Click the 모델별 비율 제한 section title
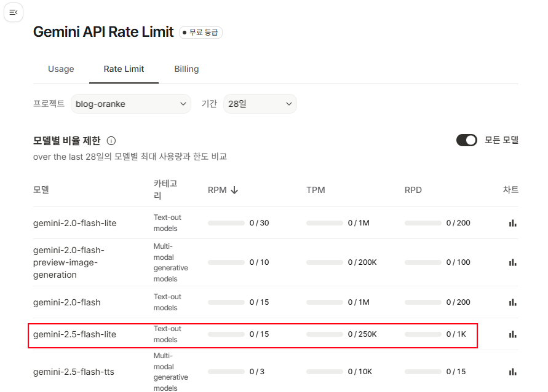The image size is (548, 392). coord(67,141)
